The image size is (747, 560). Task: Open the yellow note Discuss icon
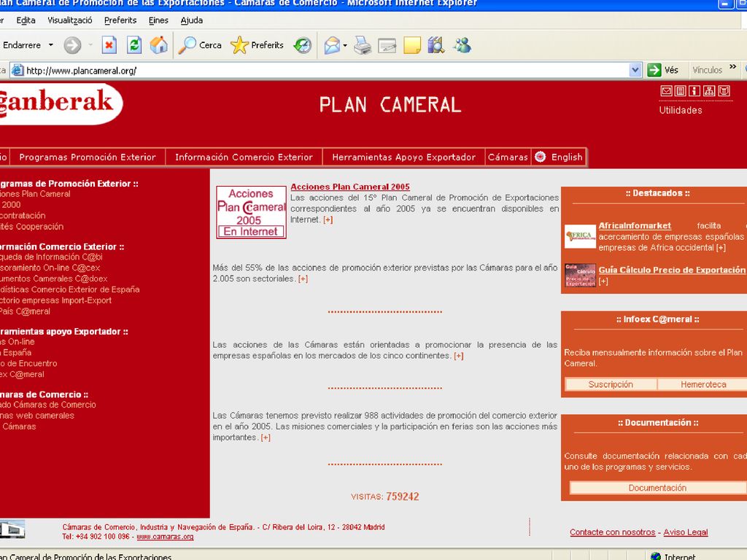pos(411,46)
